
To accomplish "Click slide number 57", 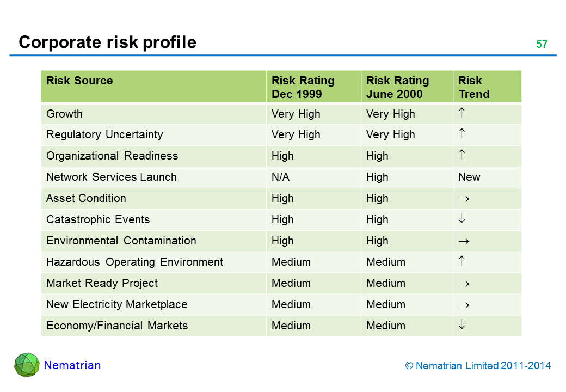I will [542, 45].
